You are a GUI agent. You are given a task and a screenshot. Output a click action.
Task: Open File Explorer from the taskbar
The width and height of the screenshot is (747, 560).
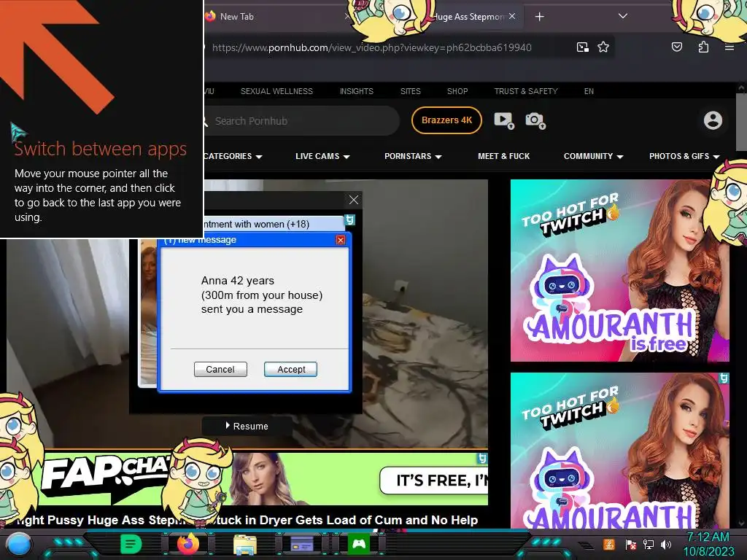[245, 544]
